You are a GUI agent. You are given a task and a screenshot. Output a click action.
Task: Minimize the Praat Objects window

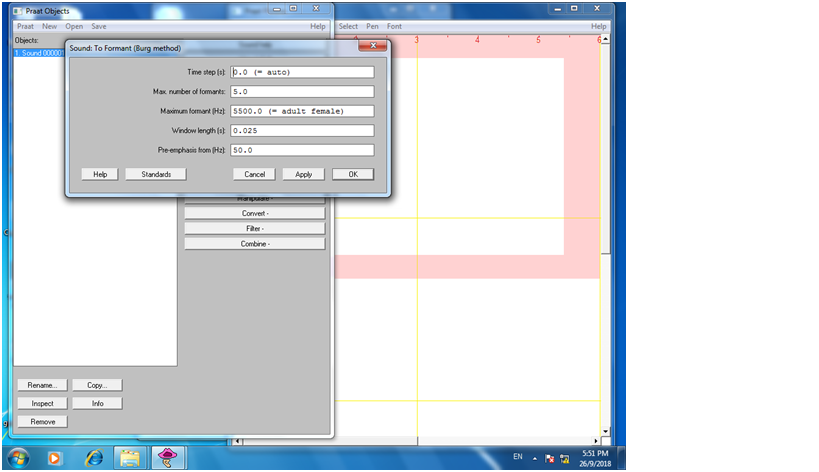(x=277, y=9)
